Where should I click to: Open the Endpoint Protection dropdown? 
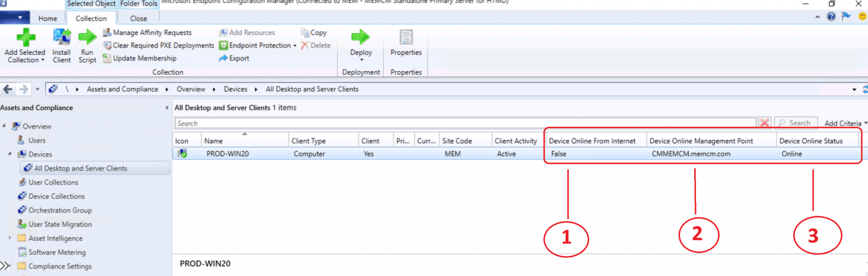pos(258,45)
